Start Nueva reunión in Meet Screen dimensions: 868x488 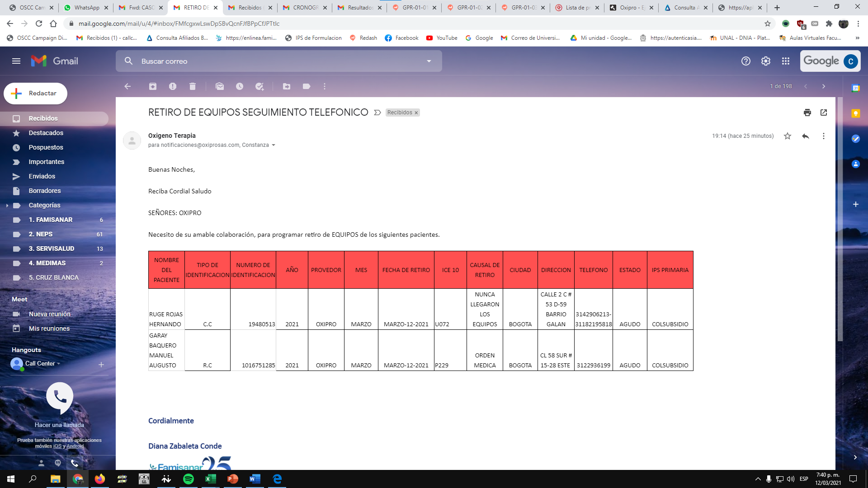[54, 314]
